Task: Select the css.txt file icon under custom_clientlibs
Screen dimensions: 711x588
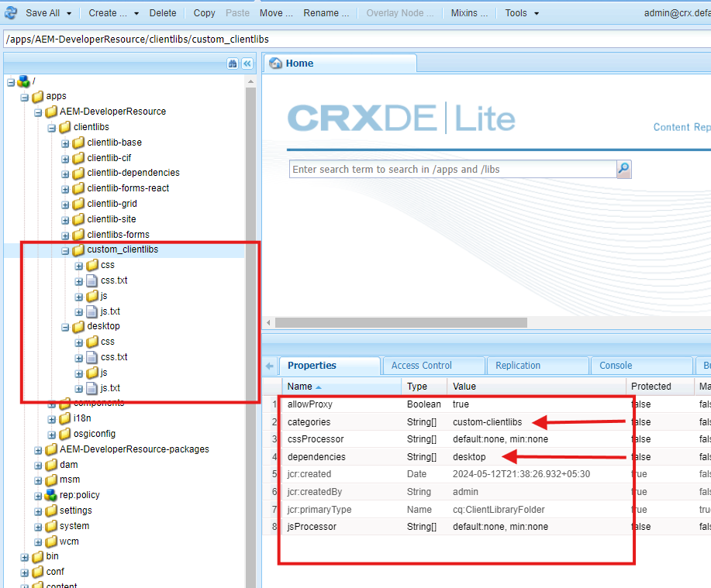Action: [x=92, y=280]
